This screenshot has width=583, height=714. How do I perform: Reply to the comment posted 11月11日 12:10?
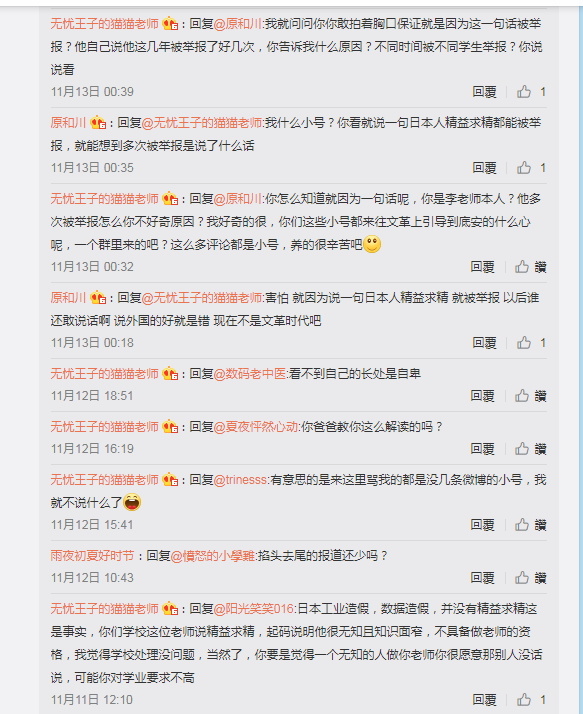(x=484, y=700)
